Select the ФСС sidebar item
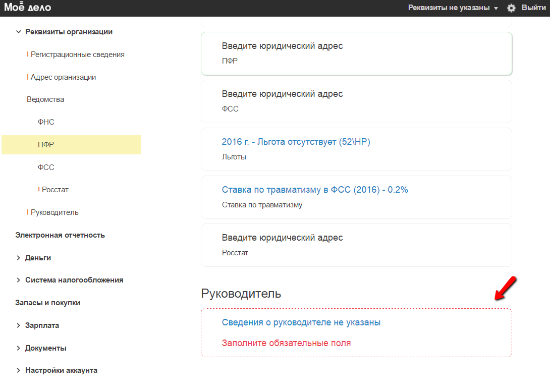Viewport: 550px width, 392px height. click(46, 167)
